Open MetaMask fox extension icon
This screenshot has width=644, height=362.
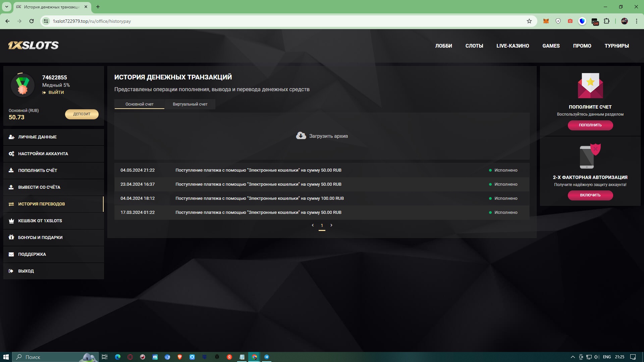pos(546,21)
